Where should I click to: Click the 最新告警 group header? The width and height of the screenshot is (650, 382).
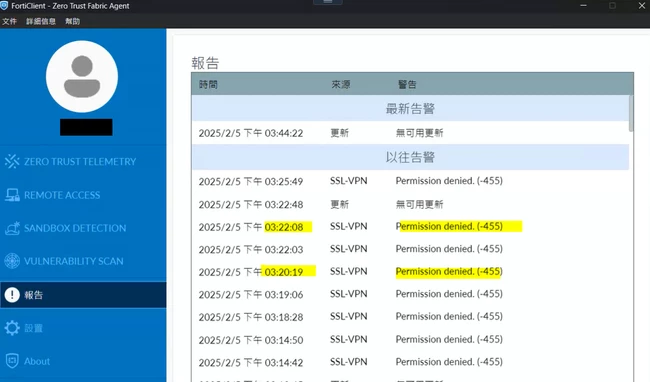pyautogui.click(x=410, y=109)
